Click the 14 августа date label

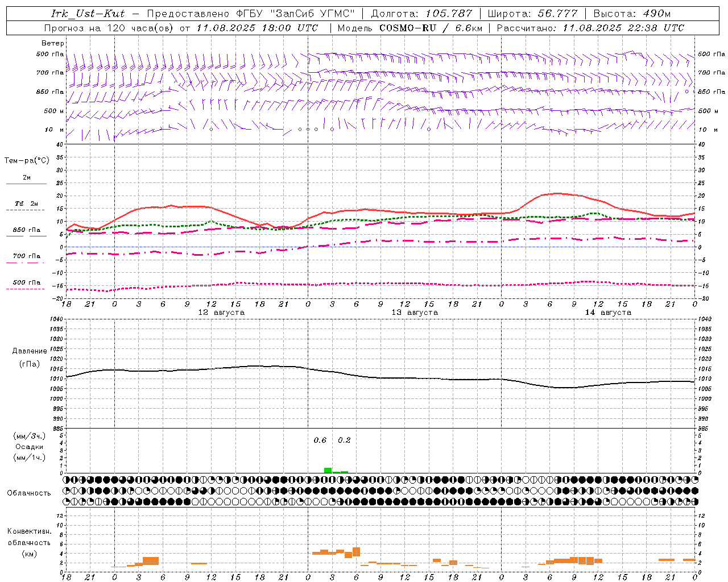coord(608,313)
